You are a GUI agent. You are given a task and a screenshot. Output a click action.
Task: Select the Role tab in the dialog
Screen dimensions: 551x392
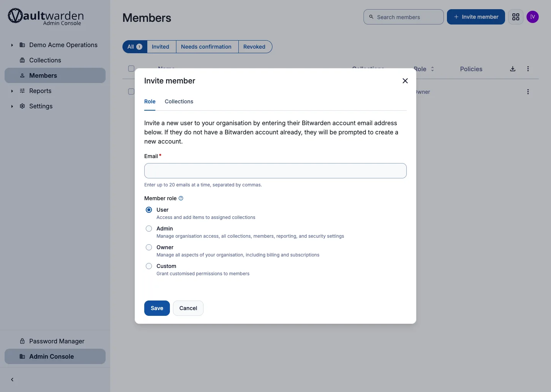(150, 101)
